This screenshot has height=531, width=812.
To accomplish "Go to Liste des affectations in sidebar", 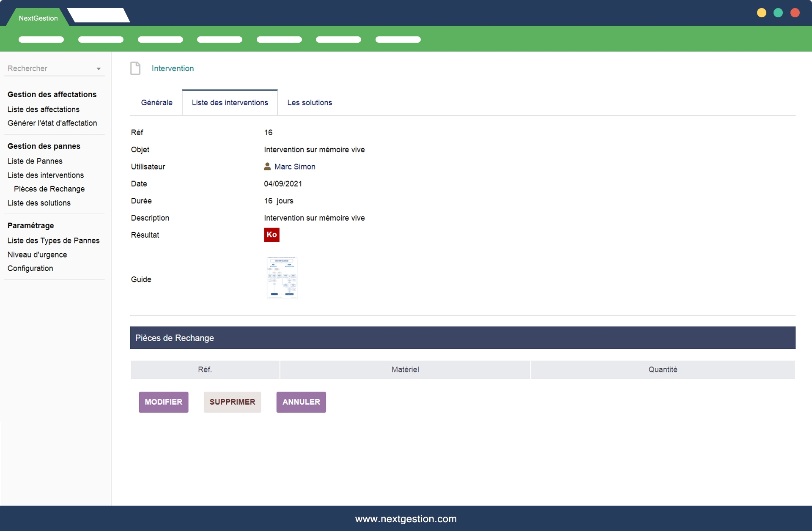I will pyautogui.click(x=44, y=109).
